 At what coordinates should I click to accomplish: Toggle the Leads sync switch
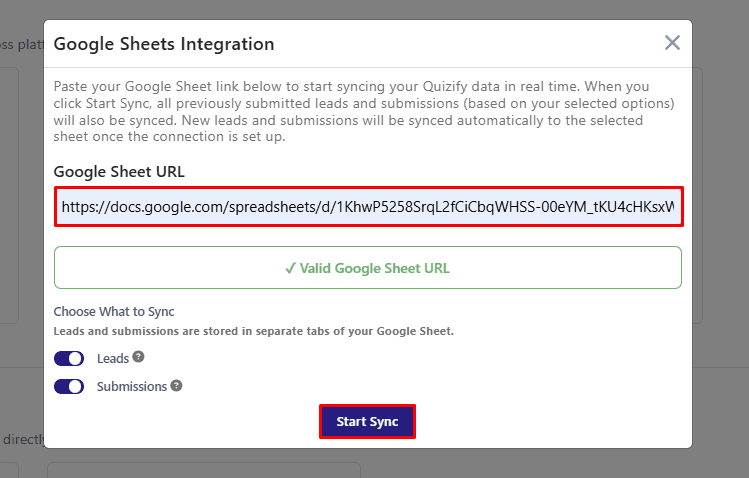click(x=69, y=358)
